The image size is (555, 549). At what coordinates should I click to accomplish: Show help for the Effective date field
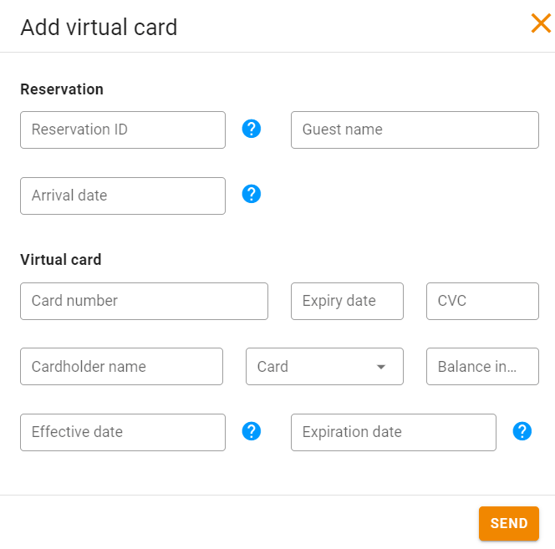pos(251,431)
